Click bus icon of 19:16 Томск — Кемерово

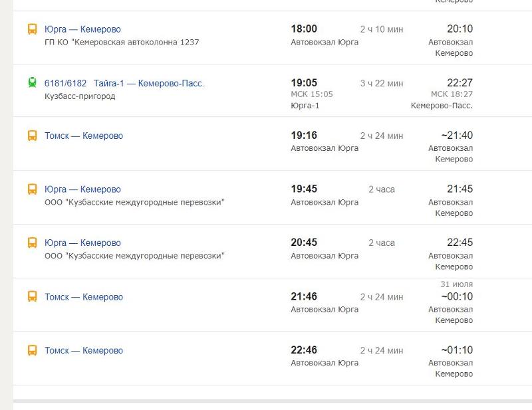(x=32, y=136)
